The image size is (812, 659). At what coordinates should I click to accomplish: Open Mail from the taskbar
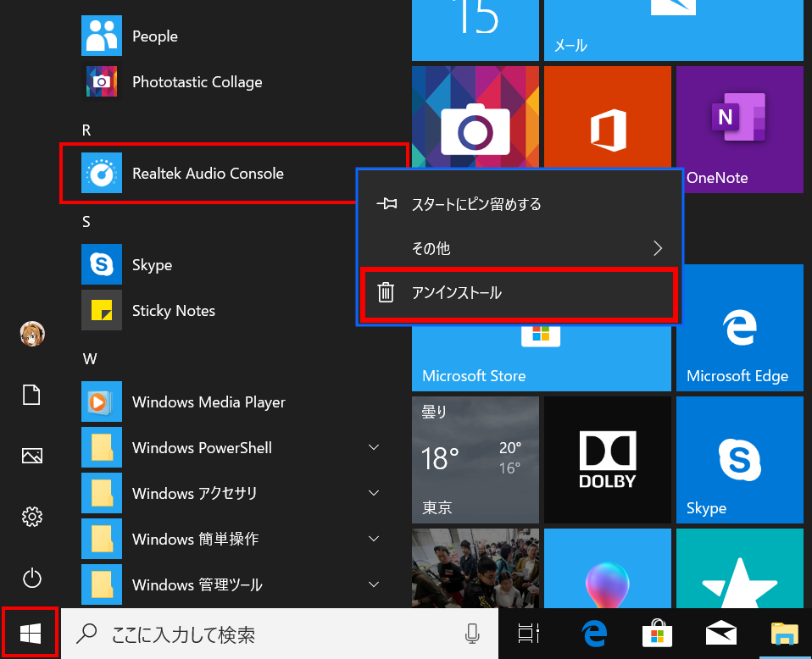[721, 634]
